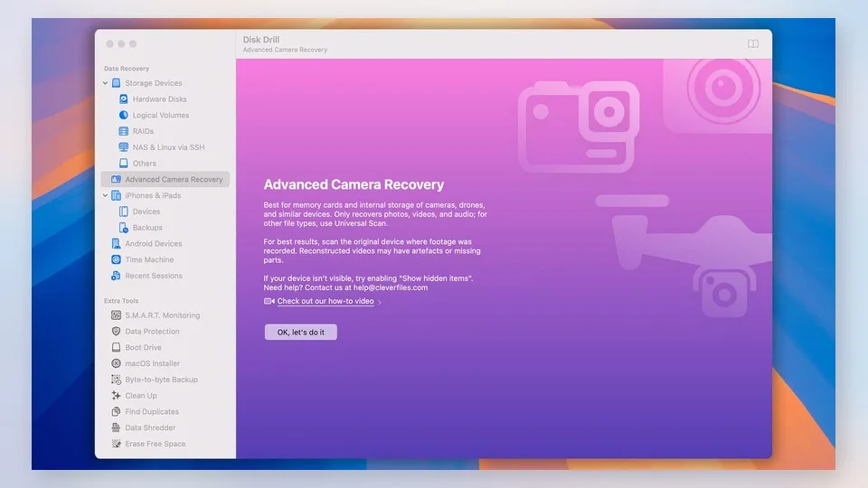Click the Extra Tools section header

(x=121, y=301)
